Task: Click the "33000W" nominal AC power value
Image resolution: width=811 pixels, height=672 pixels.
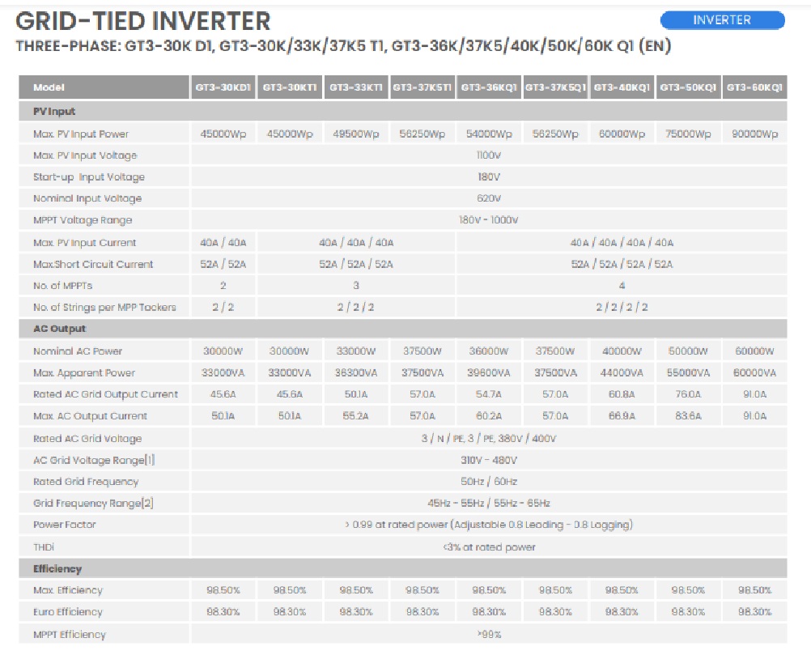Action: point(356,351)
